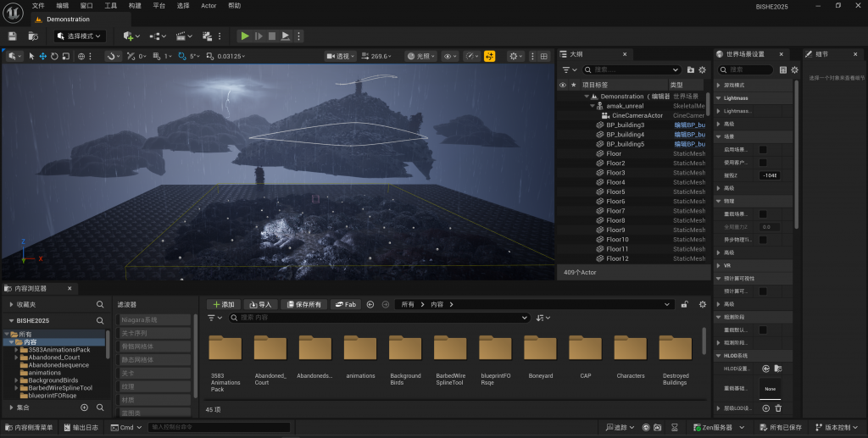Click the 保存所有 button in content browser

[x=303, y=304]
